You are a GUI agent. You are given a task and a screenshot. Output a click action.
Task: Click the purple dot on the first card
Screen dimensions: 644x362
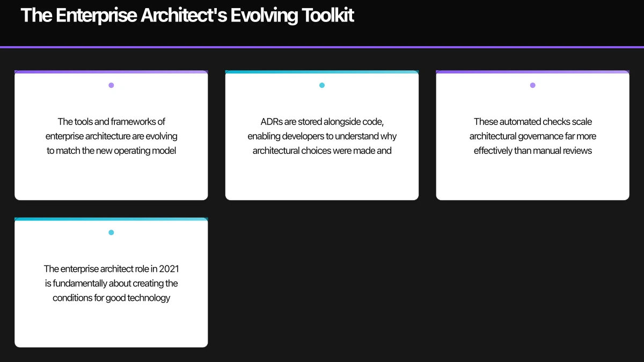coord(111,85)
